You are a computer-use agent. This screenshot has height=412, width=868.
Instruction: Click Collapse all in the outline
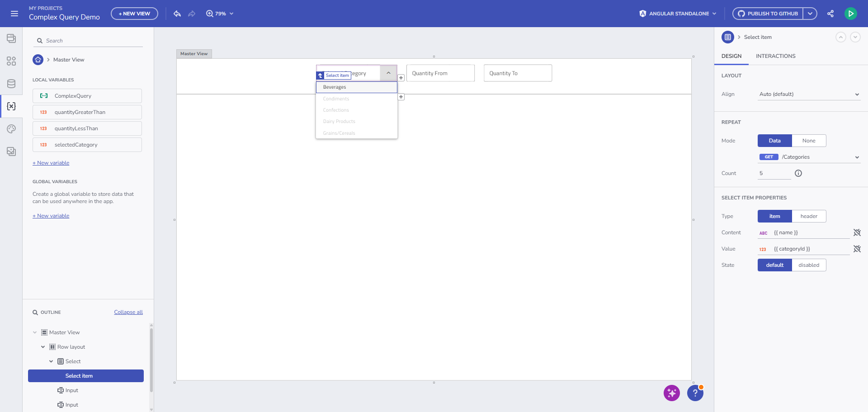(128, 312)
